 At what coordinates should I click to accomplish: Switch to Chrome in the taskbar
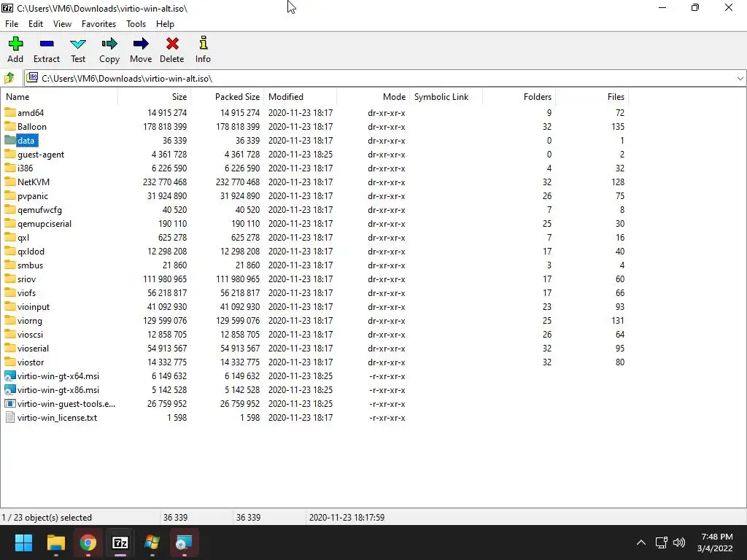pos(88,542)
